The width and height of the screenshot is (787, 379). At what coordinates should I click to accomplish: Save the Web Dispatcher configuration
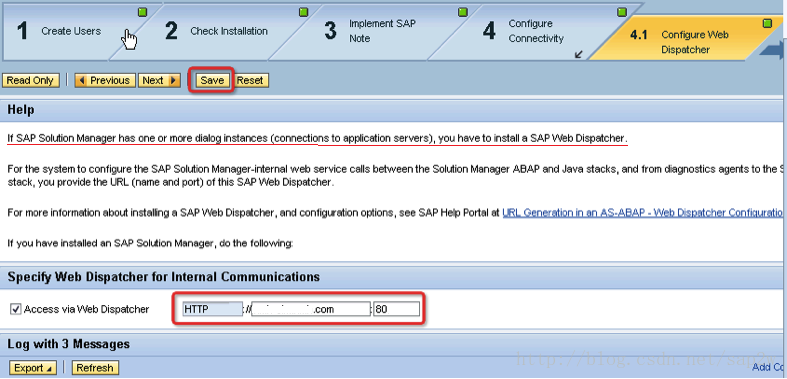pyautogui.click(x=212, y=80)
